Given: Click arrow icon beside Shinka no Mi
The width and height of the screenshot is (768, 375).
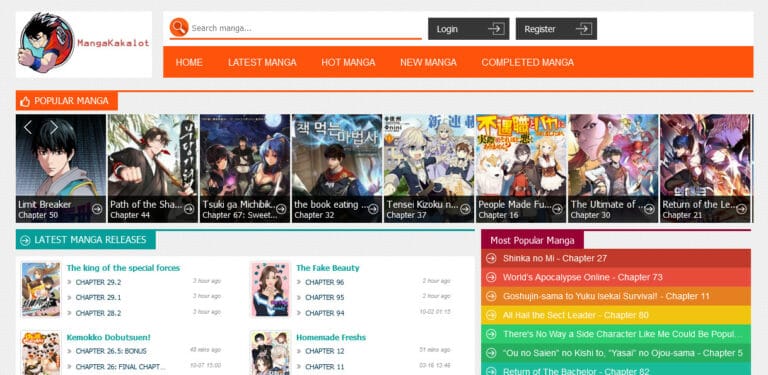Looking at the screenshot, I should [491, 258].
